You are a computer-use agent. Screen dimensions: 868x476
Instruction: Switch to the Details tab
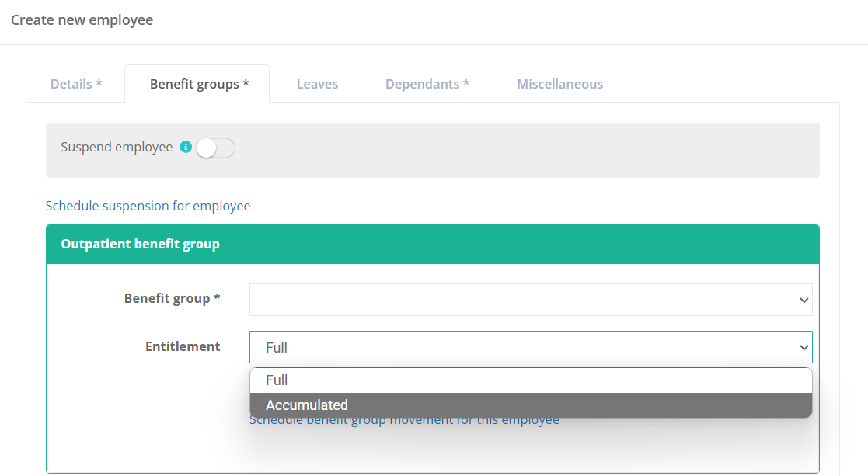click(x=76, y=84)
